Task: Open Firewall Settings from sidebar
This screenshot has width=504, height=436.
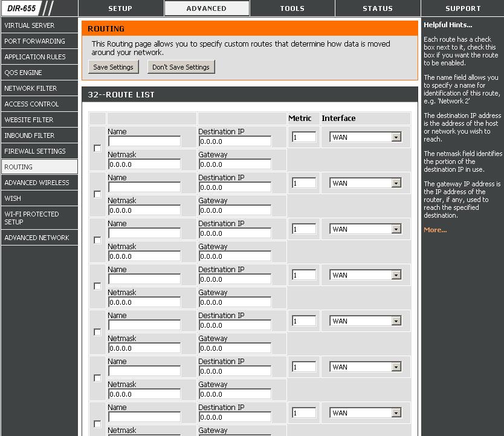Action: [x=39, y=151]
